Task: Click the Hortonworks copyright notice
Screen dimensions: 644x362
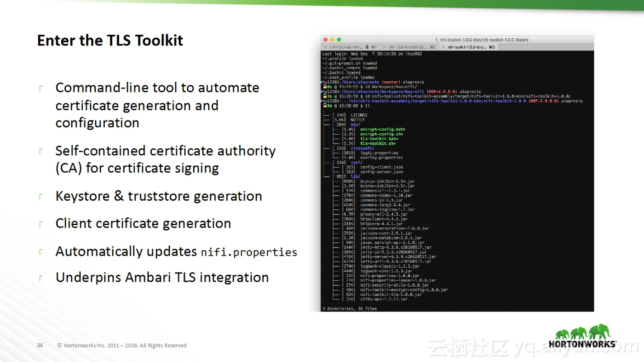Action: click(122, 345)
